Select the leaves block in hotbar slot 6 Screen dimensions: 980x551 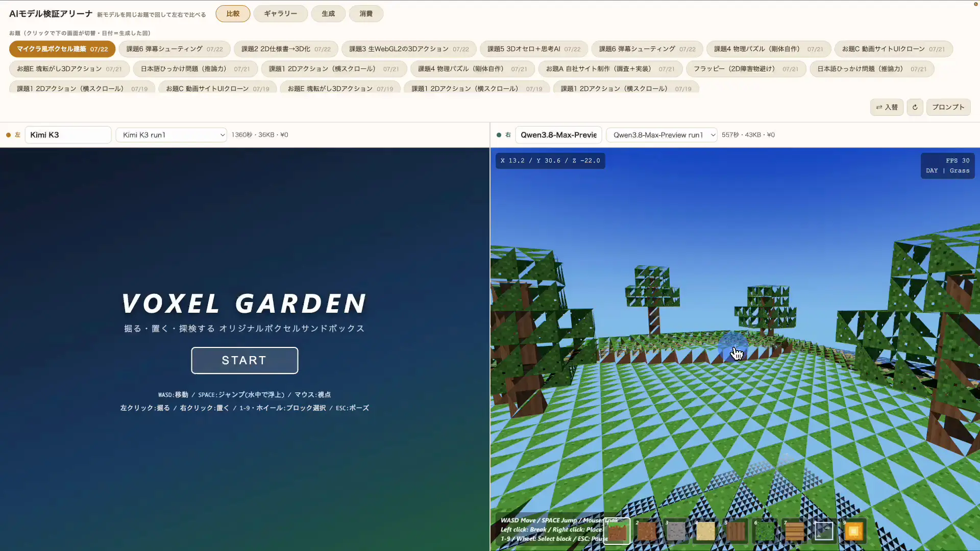(x=765, y=532)
